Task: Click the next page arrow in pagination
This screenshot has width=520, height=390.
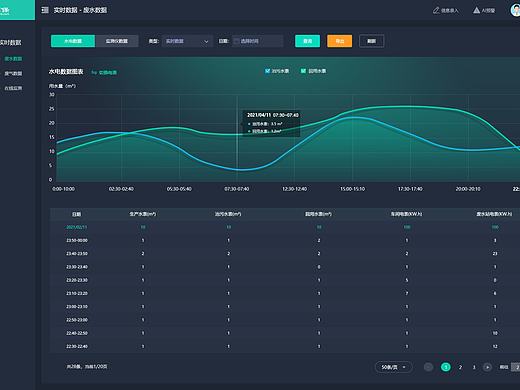Action: click(487, 367)
